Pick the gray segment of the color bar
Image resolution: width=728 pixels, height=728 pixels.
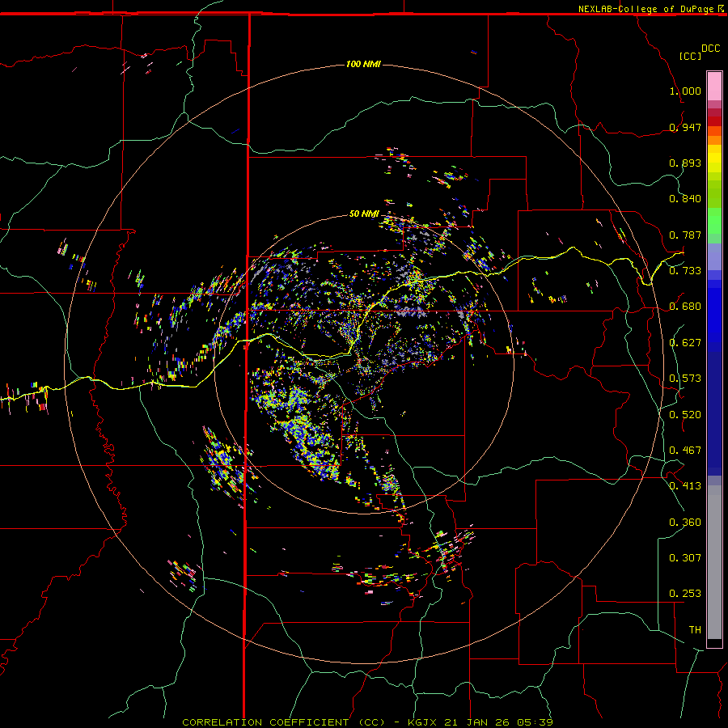tap(714, 562)
